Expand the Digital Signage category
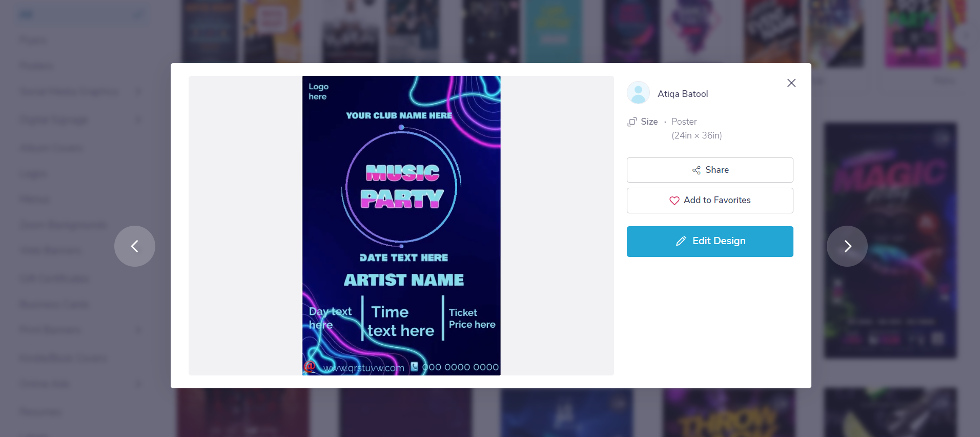 click(x=138, y=120)
